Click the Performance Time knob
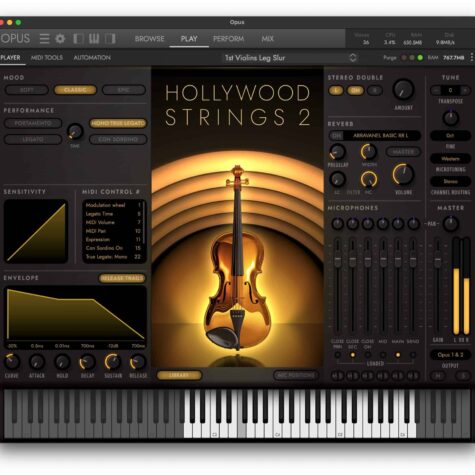This screenshot has width=475, height=475. click(x=75, y=131)
